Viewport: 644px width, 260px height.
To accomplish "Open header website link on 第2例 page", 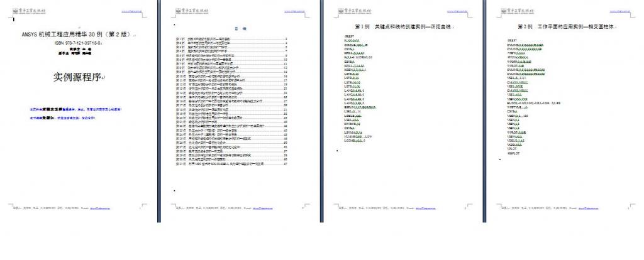I will point(619,11).
